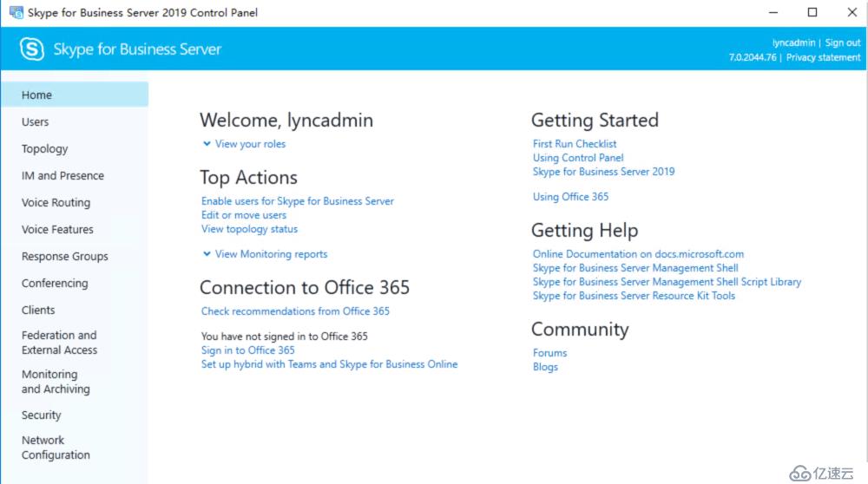The width and height of the screenshot is (868, 484).
Task: Click the Getting Started heading
Action: tap(595, 120)
